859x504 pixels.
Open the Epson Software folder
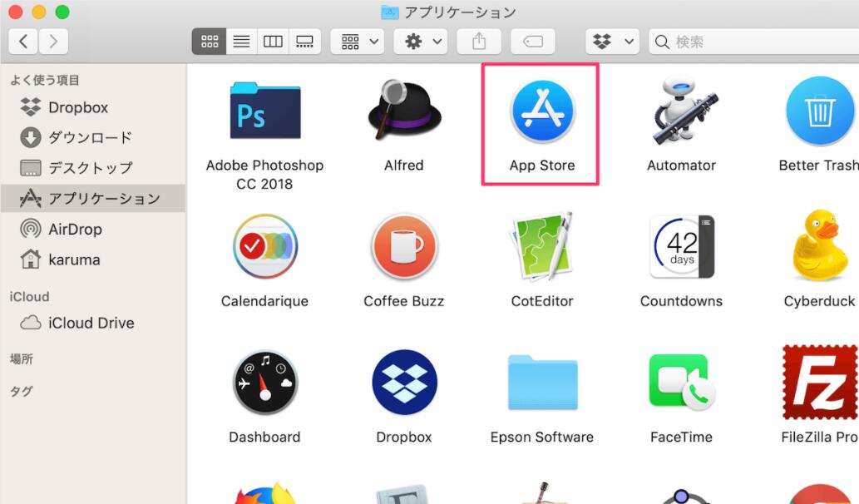(x=541, y=383)
